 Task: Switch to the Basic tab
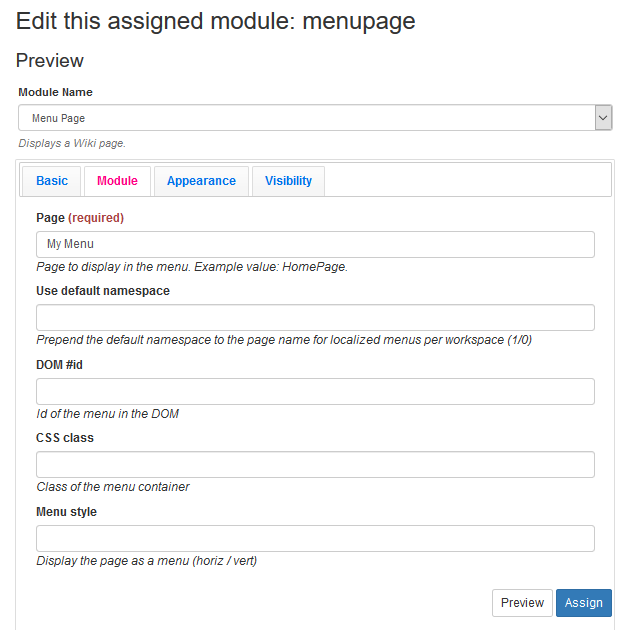point(52,181)
